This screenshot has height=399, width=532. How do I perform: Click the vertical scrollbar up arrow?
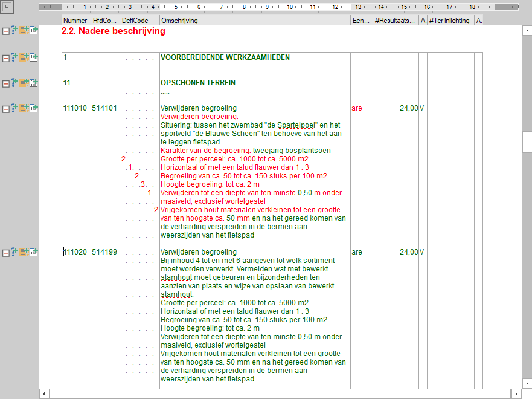[527, 31]
